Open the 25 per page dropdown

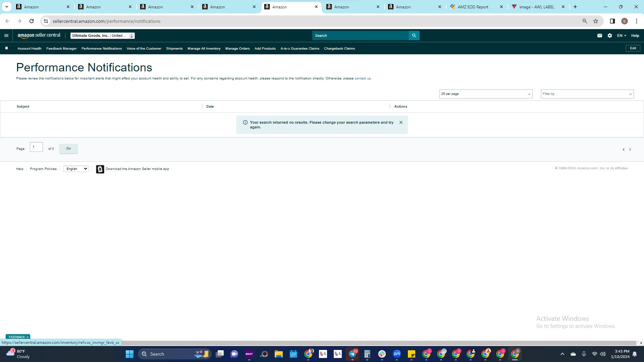(486, 94)
